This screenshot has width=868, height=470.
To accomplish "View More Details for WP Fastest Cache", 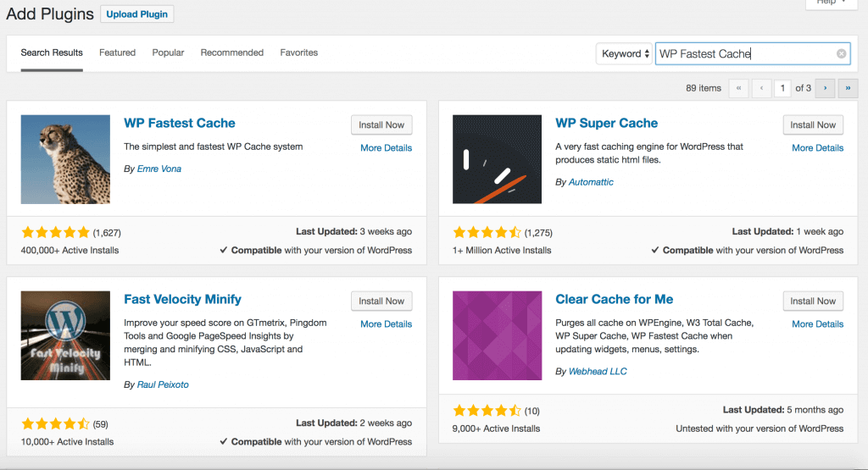I will [386, 147].
